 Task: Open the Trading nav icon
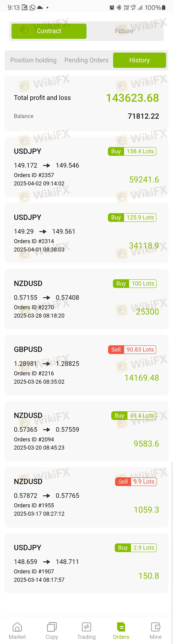(86, 627)
